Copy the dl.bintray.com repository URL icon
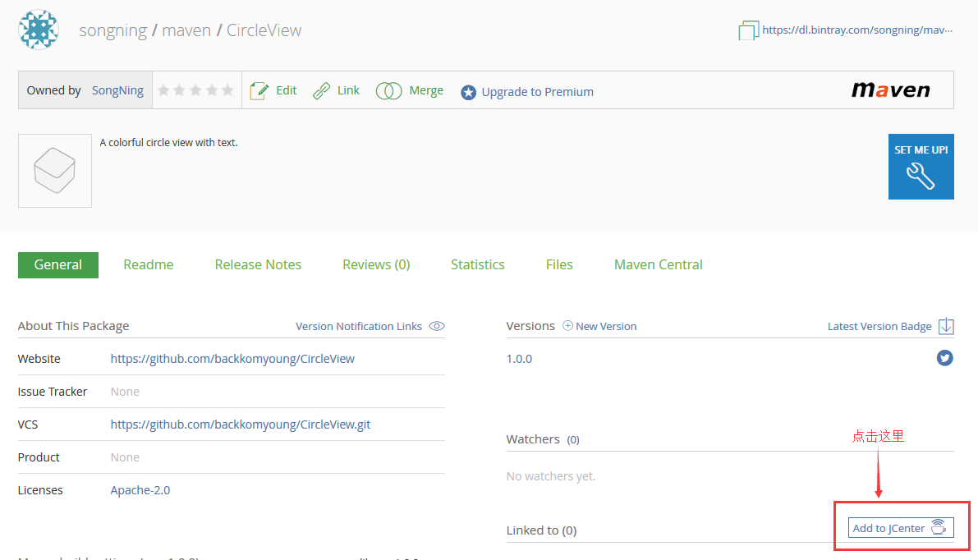The image size is (978, 560). (748, 30)
